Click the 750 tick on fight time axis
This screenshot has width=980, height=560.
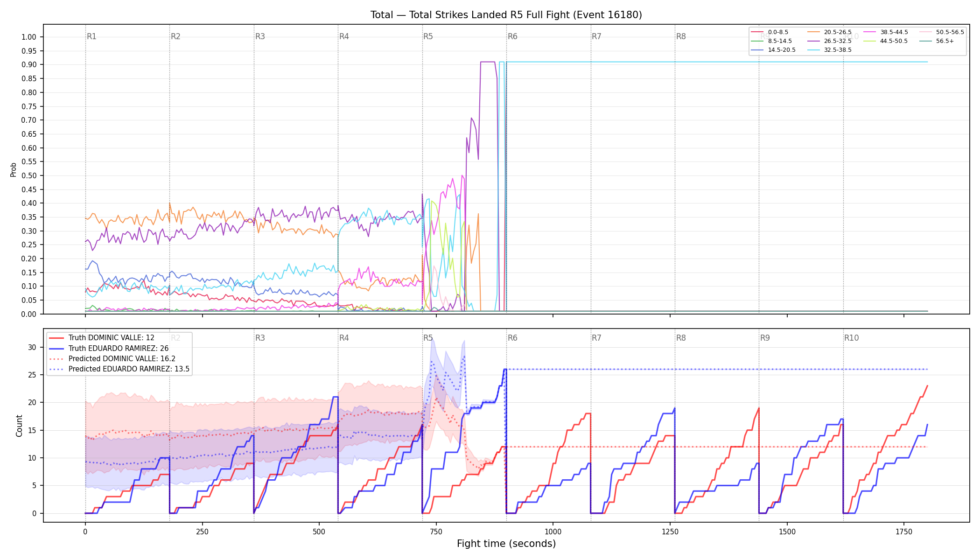[x=436, y=532]
